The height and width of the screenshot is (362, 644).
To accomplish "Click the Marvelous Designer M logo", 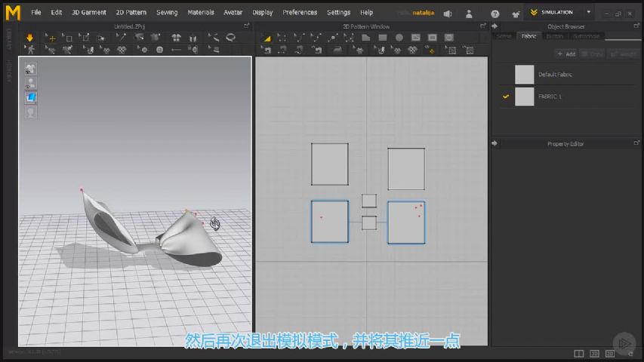I will 13,13.
